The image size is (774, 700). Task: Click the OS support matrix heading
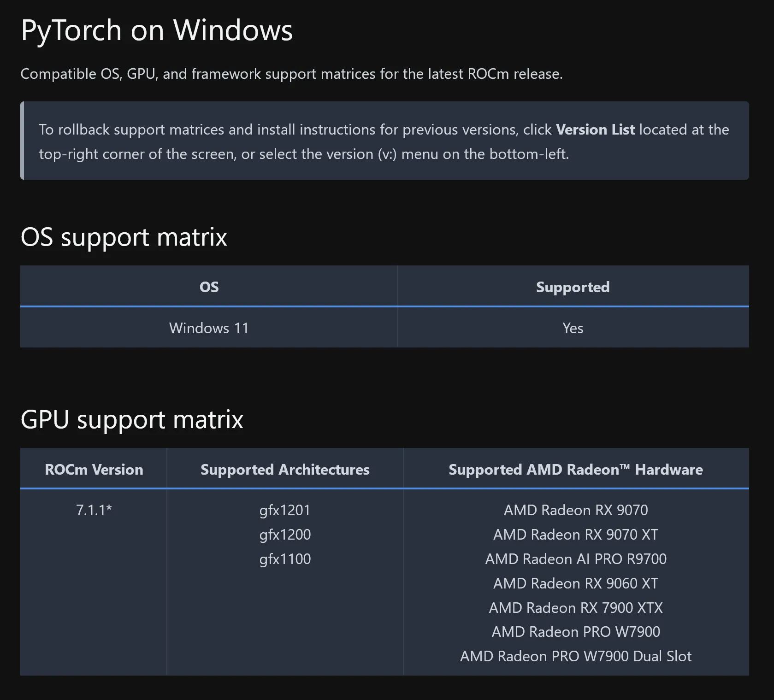click(x=124, y=237)
